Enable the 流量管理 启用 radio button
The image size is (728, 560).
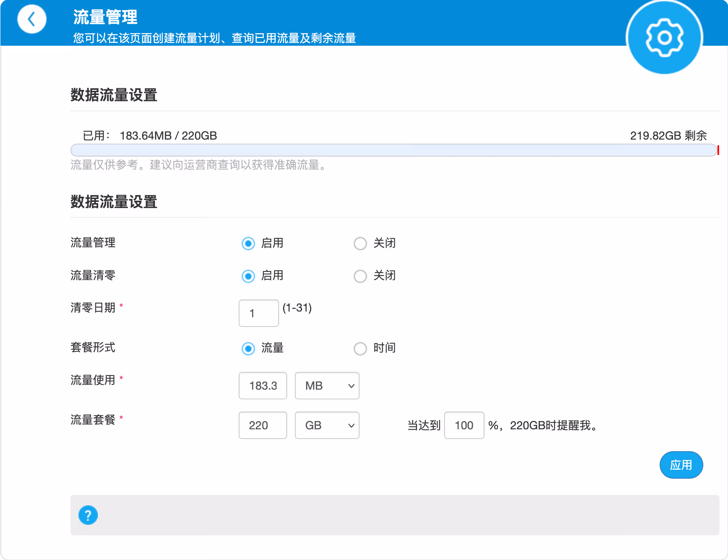[248, 244]
